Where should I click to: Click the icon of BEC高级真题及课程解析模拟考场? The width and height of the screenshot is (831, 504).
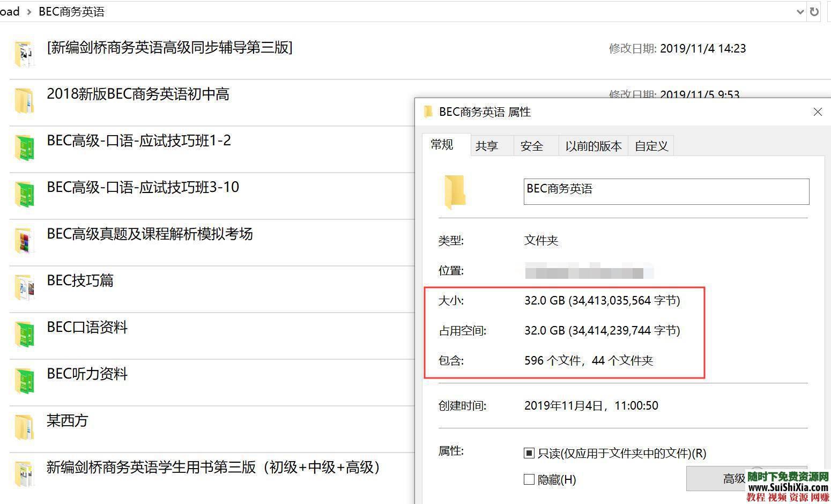point(24,241)
